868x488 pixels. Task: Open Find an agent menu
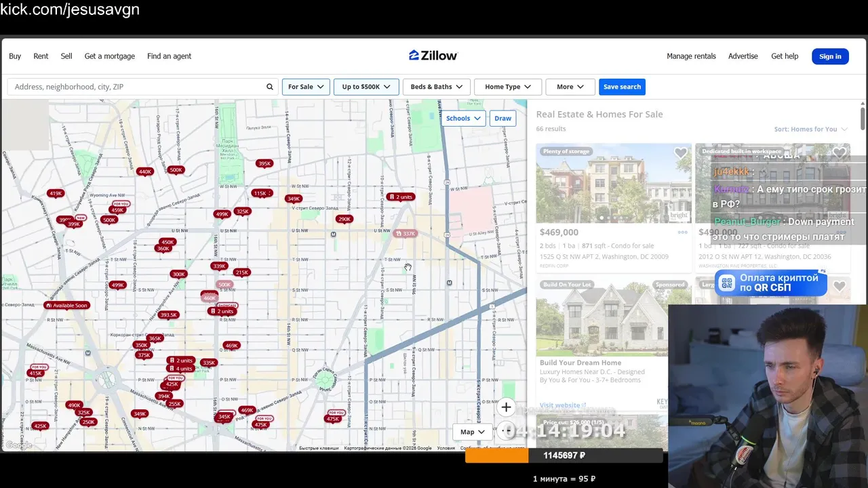pos(170,56)
